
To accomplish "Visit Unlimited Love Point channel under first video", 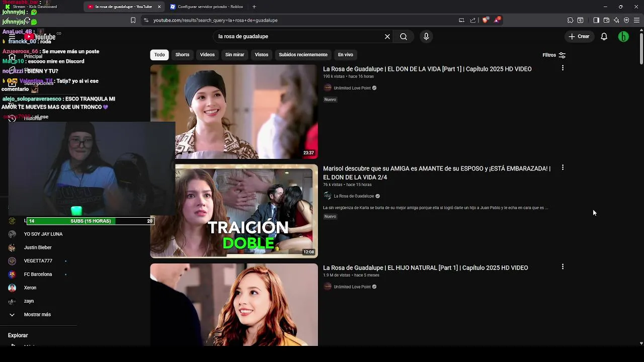I will (352, 88).
